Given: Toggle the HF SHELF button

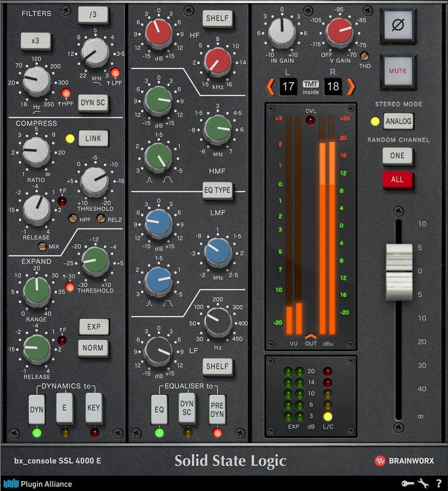Looking at the screenshot, I should coord(217,18).
